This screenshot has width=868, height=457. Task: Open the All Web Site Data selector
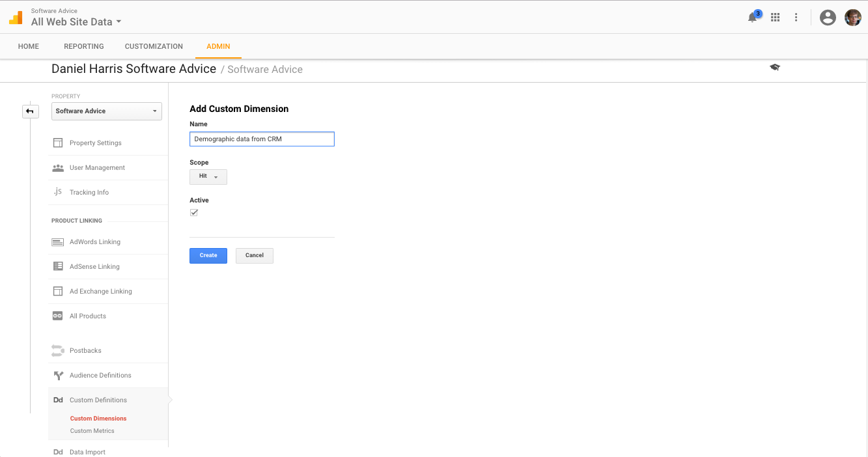coord(76,22)
